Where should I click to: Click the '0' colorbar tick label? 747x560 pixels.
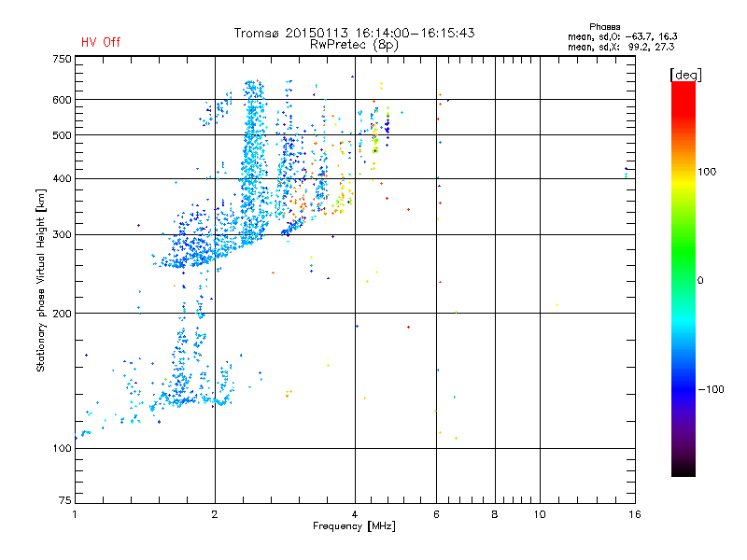pos(700,281)
